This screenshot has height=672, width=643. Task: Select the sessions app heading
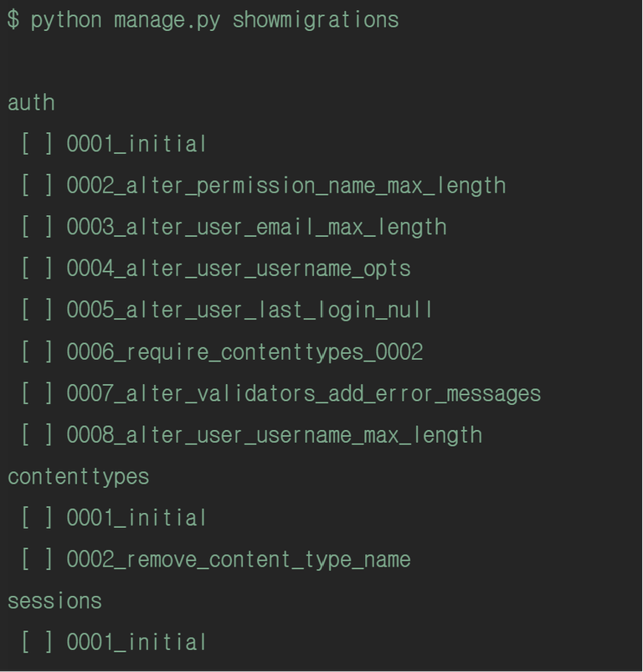point(55,601)
